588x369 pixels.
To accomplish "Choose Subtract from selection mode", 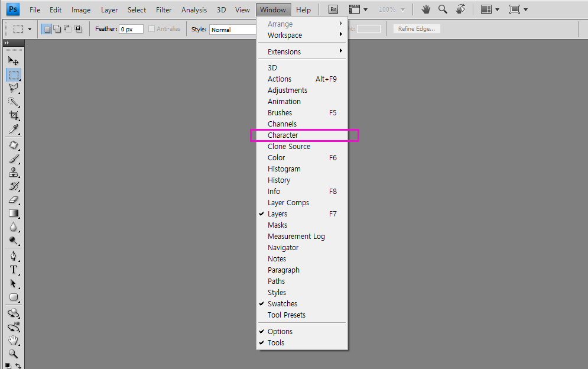I will [67, 29].
